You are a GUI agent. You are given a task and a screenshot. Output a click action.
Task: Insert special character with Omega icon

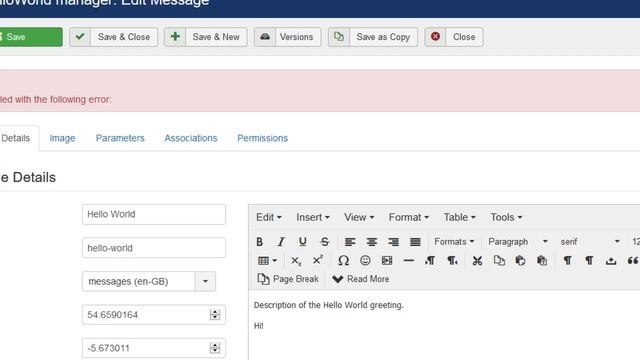[343, 260]
